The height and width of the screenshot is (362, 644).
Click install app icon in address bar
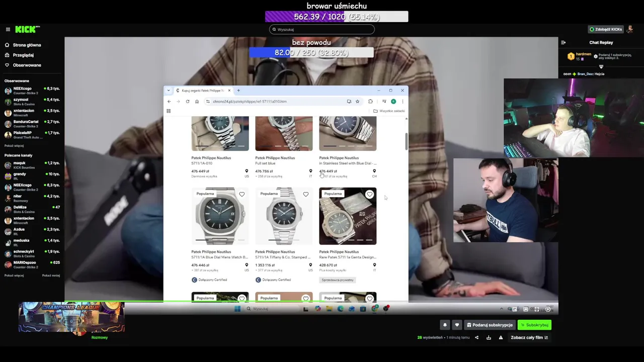[x=349, y=102]
